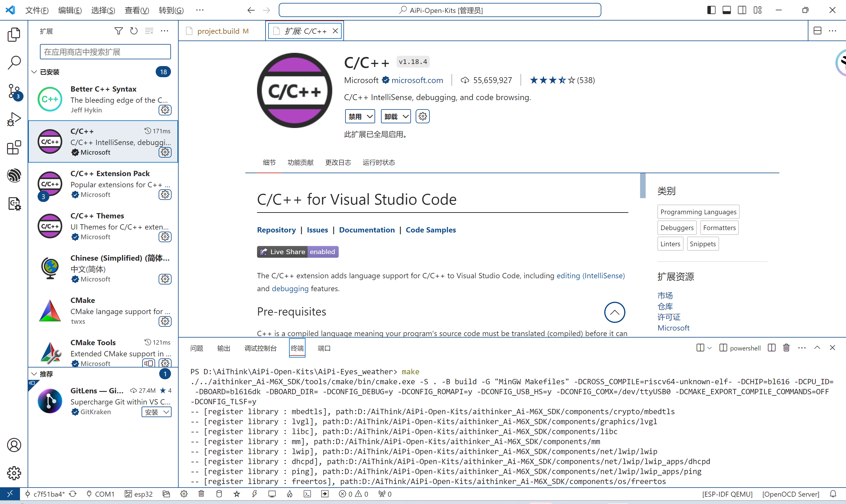
Task: Click the extension marketplace search field
Action: tap(105, 52)
